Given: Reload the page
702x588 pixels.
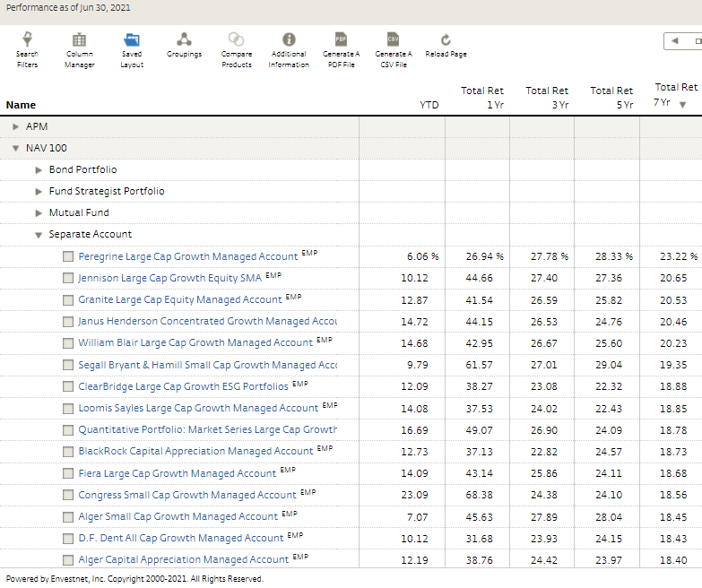Looking at the screenshot, I should tap(446, 45).
